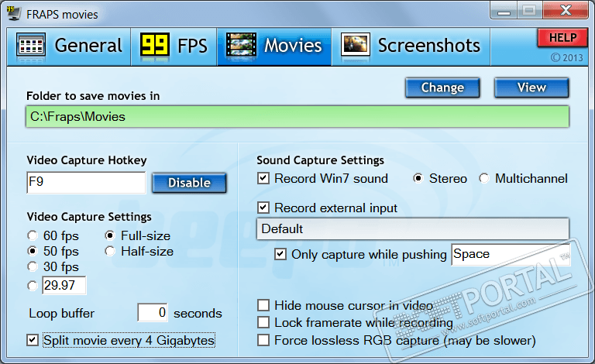This screenshot has width=595, height=364.
Task: Click the F9 video capture hotkey field
Action: pos(86,182)
